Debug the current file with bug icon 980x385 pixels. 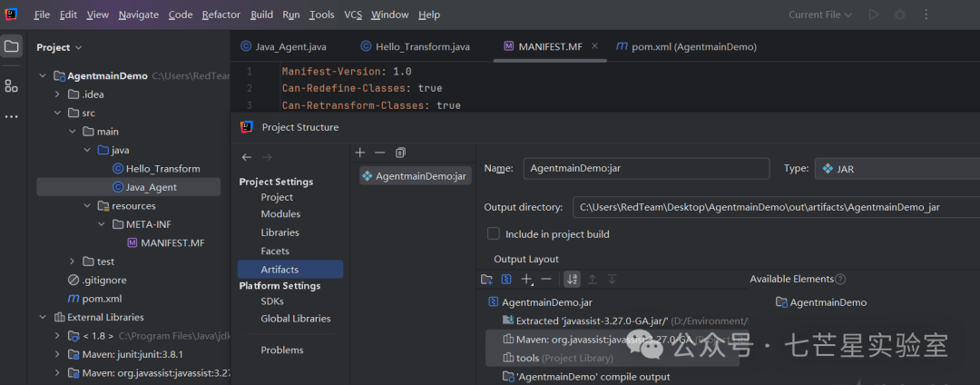(900, 15)
